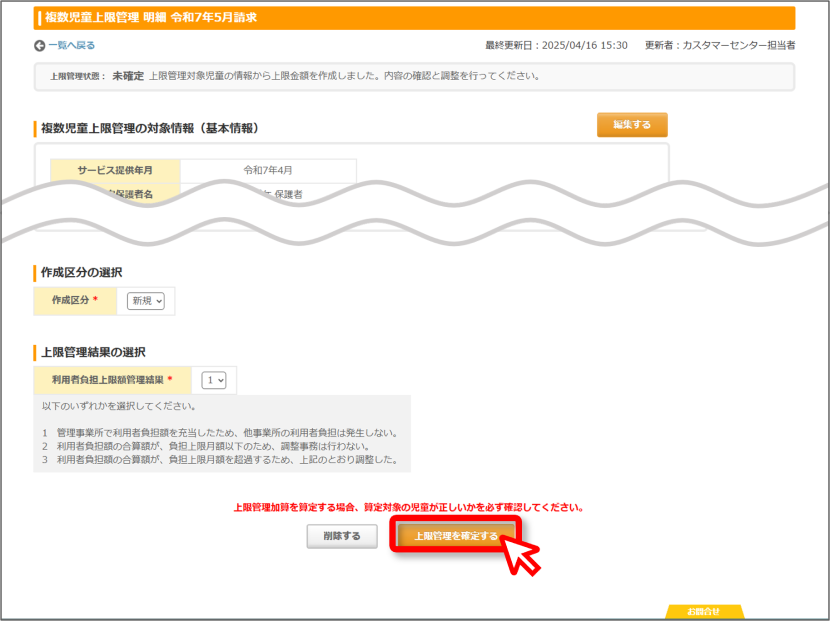Screen dimensions: 830x621
Task: Confirm with 上限管理を確定する button
Action: tap(456, 536)
